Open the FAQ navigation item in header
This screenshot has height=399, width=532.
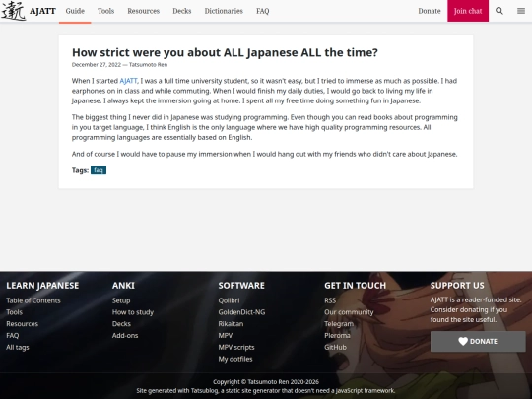pyautogui.click(x=263, y=11)
